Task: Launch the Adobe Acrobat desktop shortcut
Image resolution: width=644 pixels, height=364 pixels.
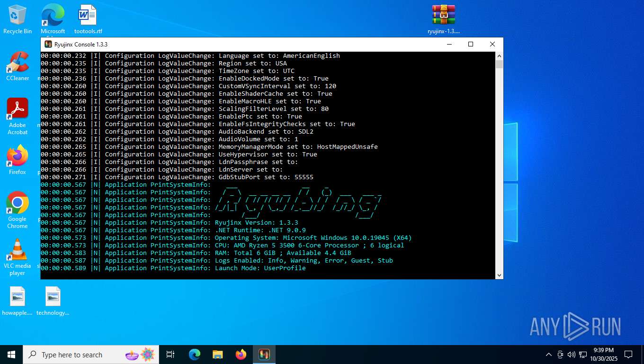Action: click(x=18, y=116)
